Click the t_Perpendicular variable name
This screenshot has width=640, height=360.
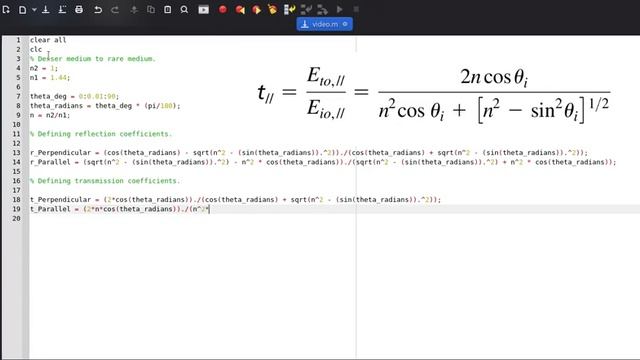pos(60,200)
